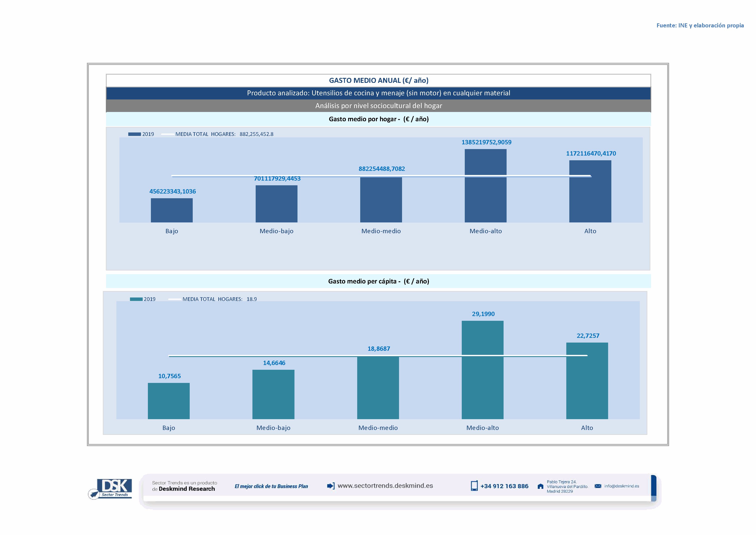Click the MEDIA TOTAL HOGARES 18.9 legend entry
Image resolution: width=756 pixels, height=535 pixels.
coord(219,299)
